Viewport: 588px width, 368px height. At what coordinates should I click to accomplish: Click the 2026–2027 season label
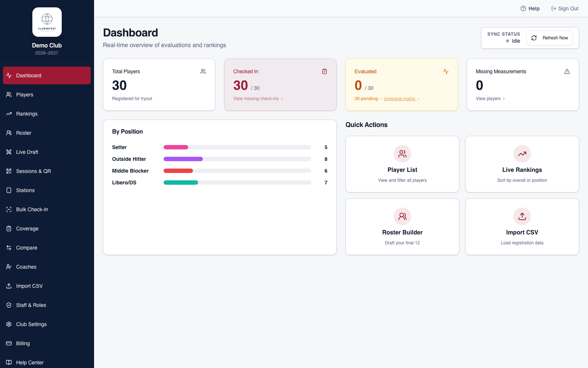point(47,53)
